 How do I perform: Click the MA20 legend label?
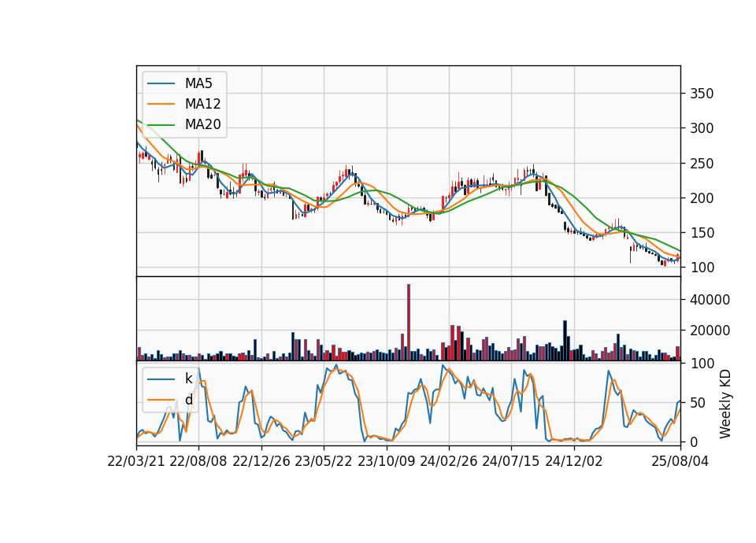202,124
